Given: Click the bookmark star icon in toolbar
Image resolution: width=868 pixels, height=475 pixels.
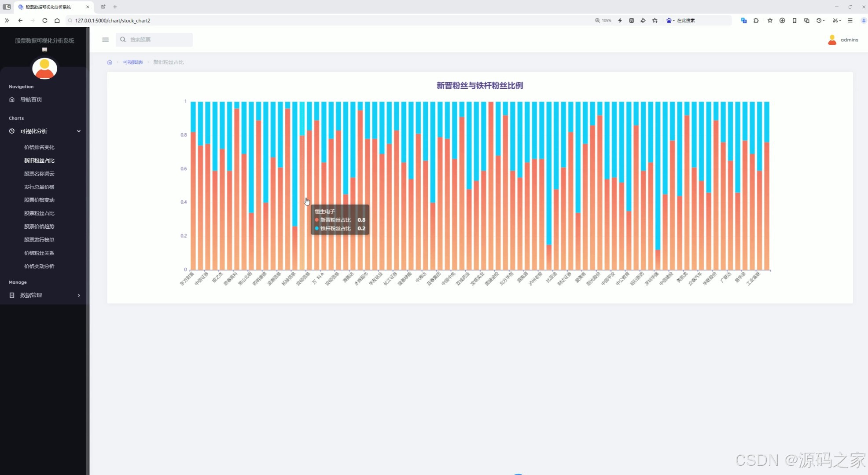Looking at the screenshot, I should pyautogui.click(x=770, y=20).
